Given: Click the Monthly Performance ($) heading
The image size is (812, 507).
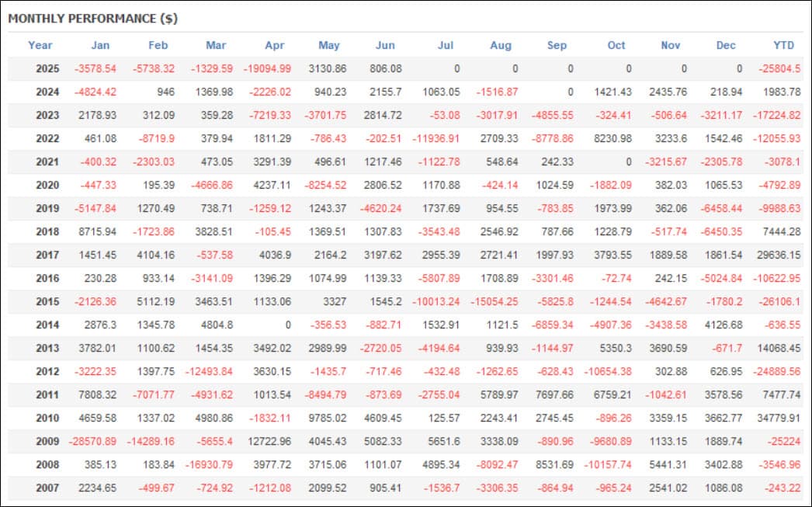Looking at the screenshot, I should tap(92, 19).
